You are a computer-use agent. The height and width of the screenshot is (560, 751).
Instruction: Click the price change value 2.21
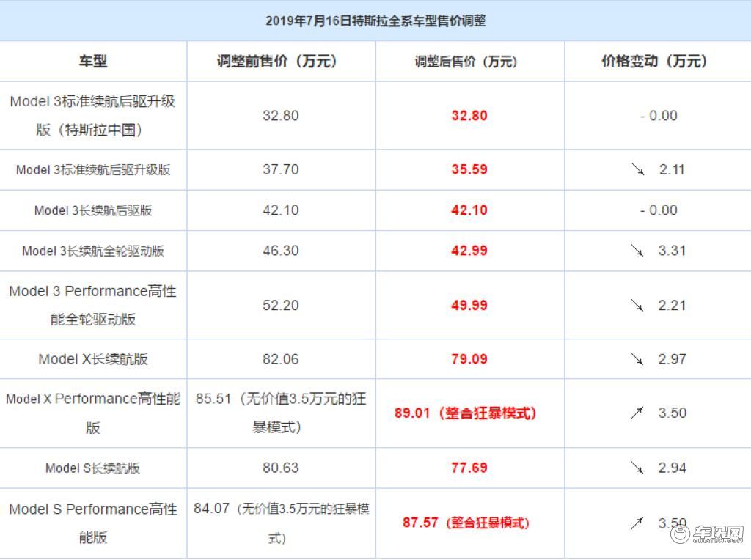point(672,306)
